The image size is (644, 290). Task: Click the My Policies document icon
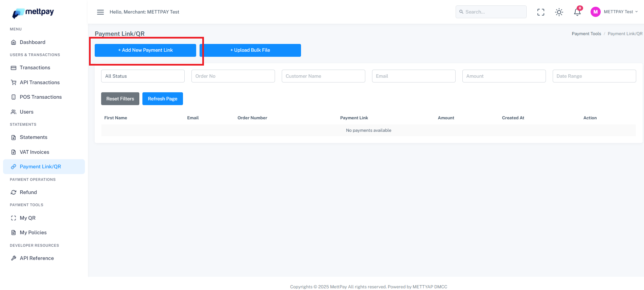tap(14, 233)
